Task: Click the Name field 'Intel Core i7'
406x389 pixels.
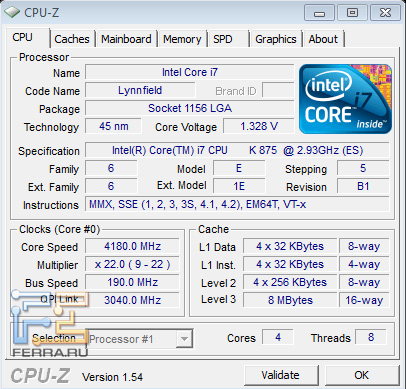Action: coord(190,72)
